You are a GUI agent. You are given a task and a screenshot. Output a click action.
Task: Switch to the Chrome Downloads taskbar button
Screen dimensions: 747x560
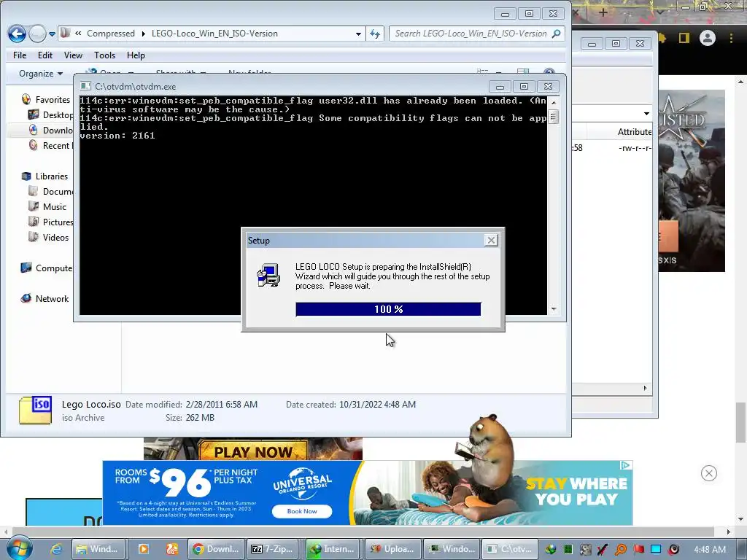pyautogui.click(x=216, y=549)
